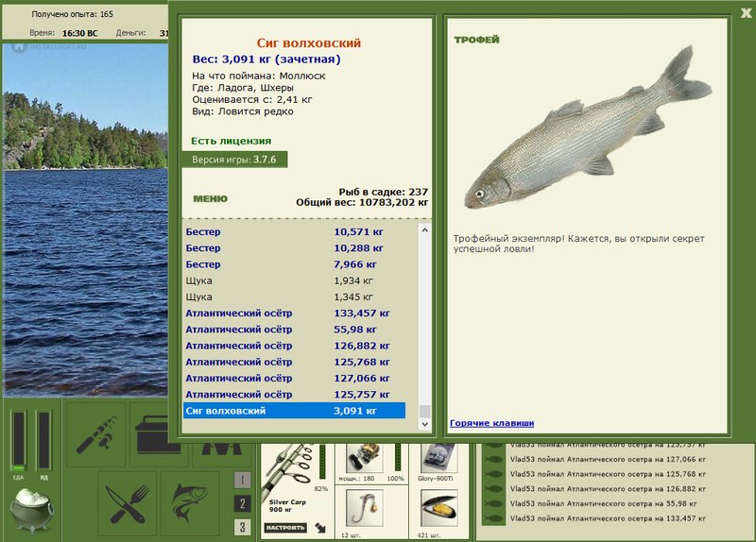Click fish icon beside 55,98 кг chat entry
The image size is (756, 542).
tap(493, 504)
